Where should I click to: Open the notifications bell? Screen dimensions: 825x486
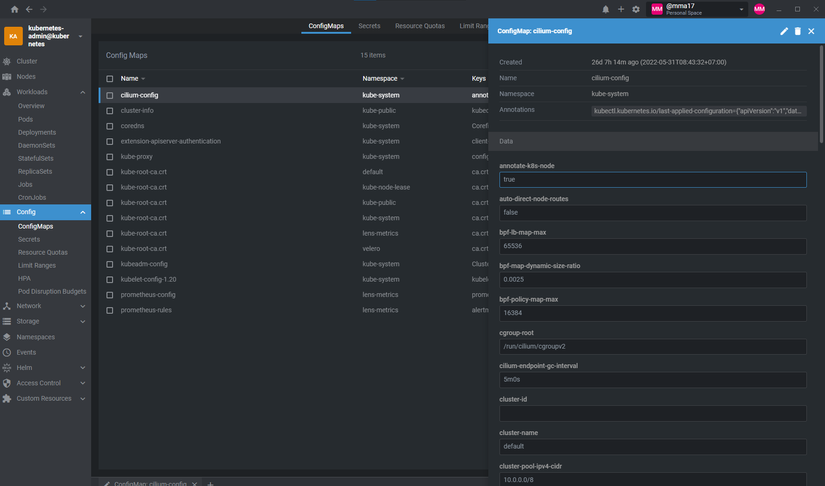tap(605, 9)
